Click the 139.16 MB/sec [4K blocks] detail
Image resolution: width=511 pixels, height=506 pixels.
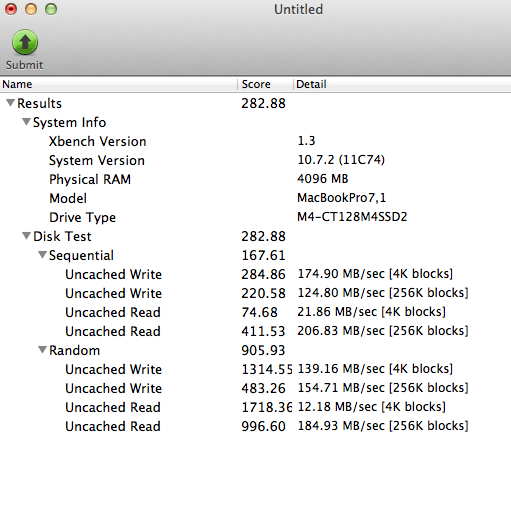375,369
